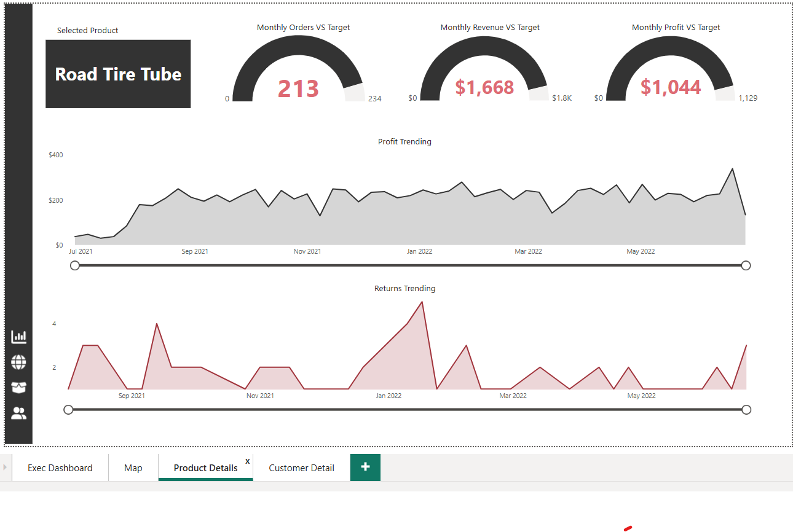Click the bar chart icon in sidebar
Image resolution: width=793 pixels, height=532 pixels.
coord(19,337)
